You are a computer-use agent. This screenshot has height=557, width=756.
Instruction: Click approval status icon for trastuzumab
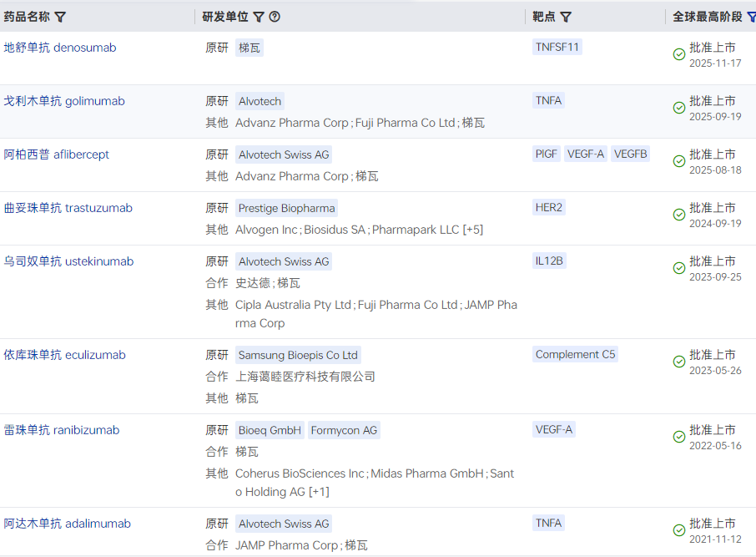pos(679,215)
